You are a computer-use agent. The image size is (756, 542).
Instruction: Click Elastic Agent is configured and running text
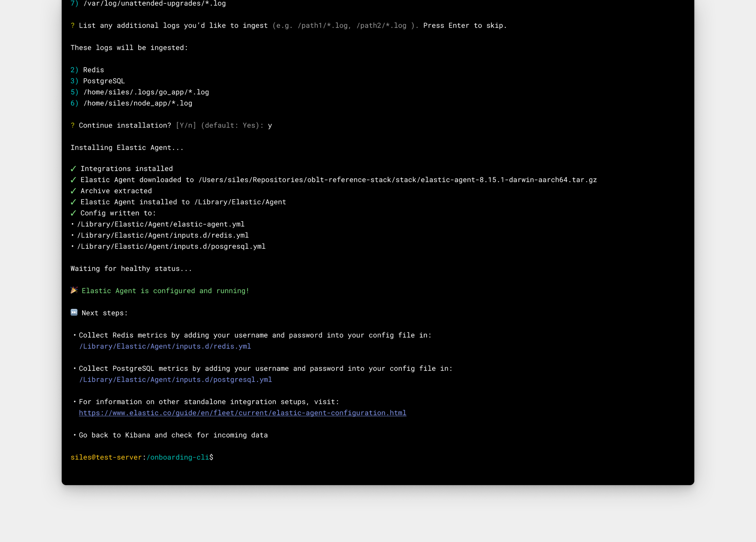tap(165, 291)
